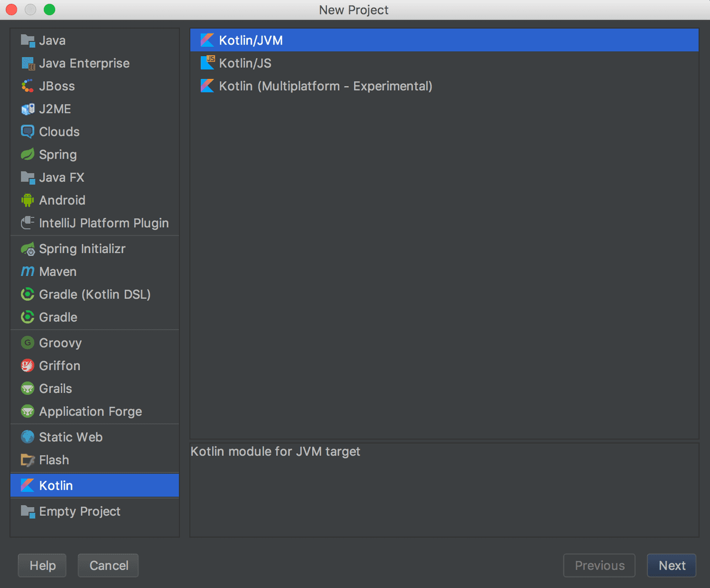Click the Static Web globe icon
Viewport: 710px width, 588px height.
pos(28,437)
